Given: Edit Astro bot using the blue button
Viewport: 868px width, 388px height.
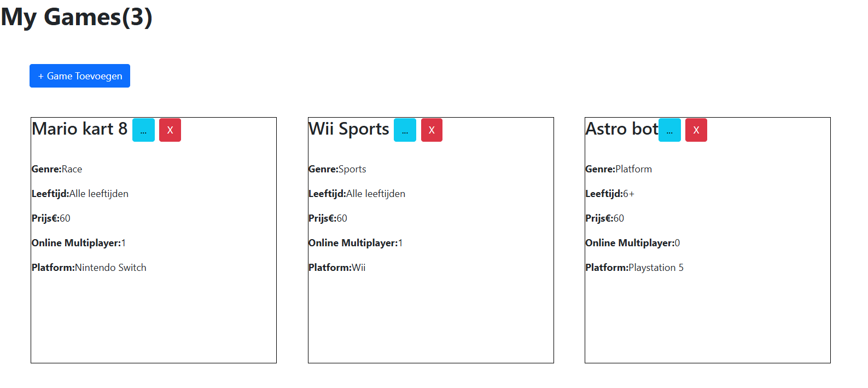Looking at the screenshot, I should pos(669,130).
